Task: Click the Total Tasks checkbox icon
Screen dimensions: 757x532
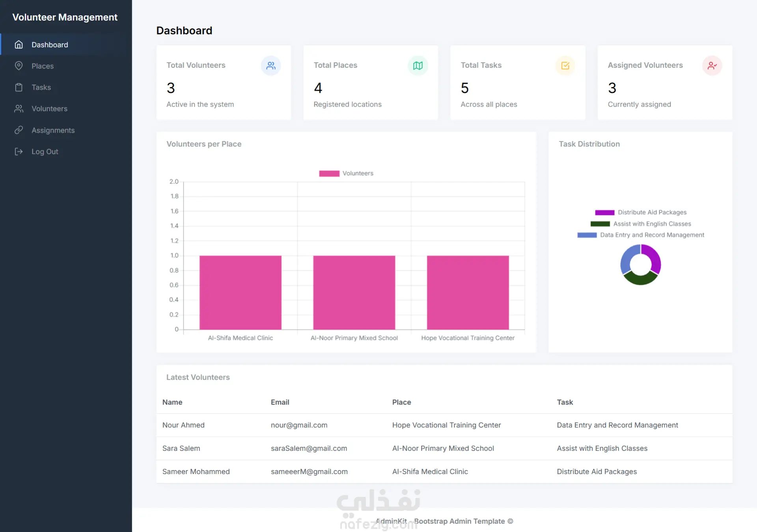Action: coord(565,65)
